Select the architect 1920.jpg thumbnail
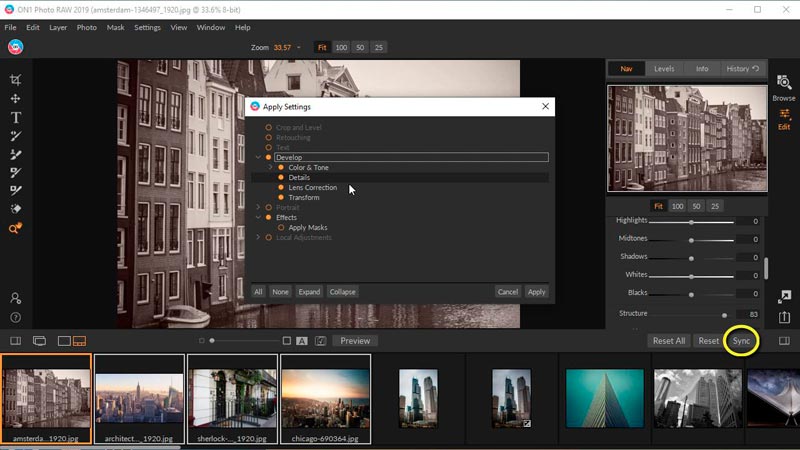 [139, 399]
